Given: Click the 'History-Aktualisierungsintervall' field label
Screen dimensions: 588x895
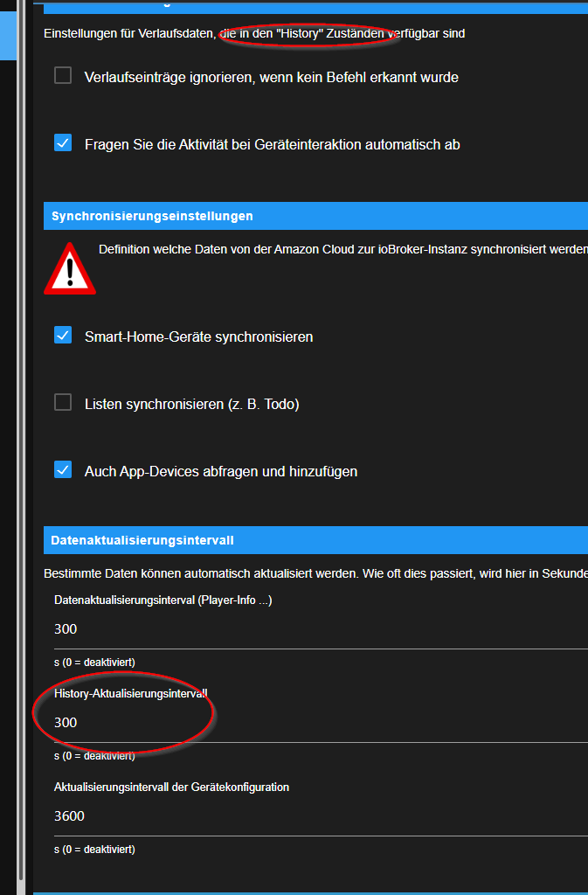Looking at the screenshot, I should (131, 694).
